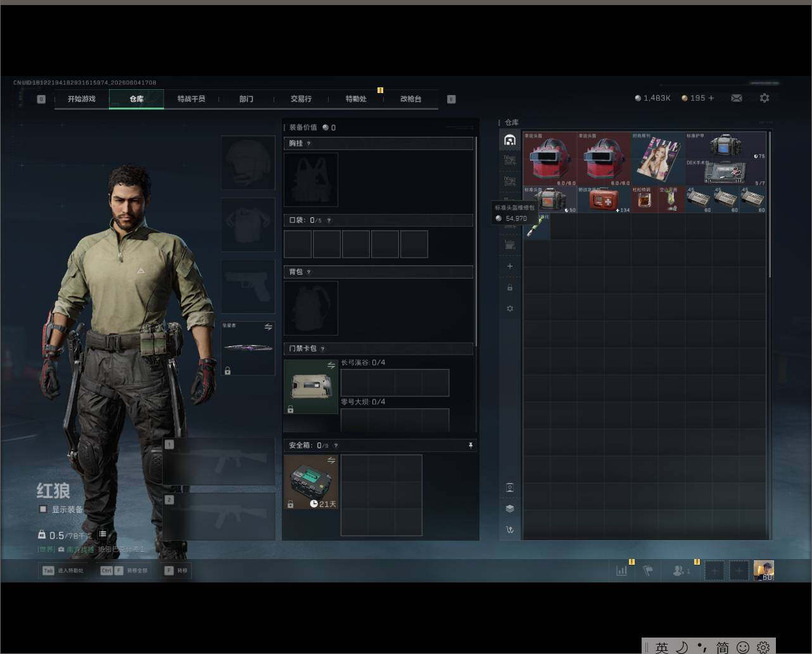Click the empty pistol slot
The height and width of the screenshot is (654, 812).
coord(248,286)
